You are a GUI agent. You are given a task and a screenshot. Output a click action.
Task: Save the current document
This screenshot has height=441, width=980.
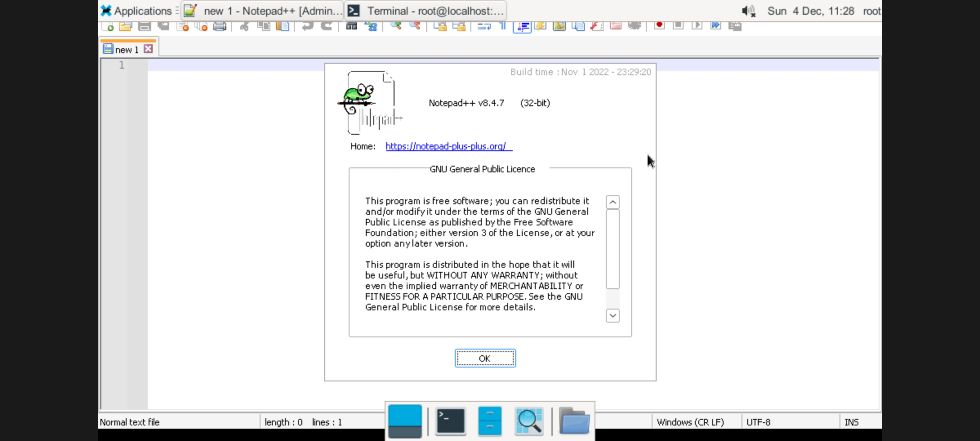(143, 26)
